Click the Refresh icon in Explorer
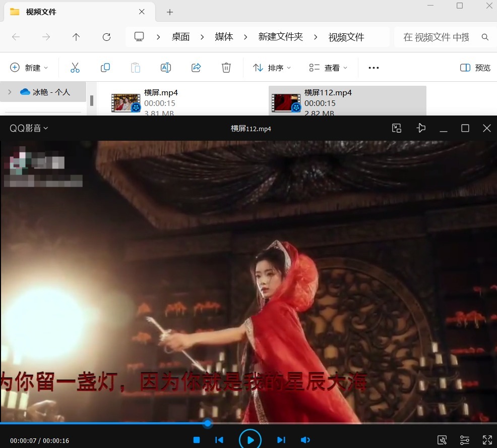497x448 pixels. [106, 37]
